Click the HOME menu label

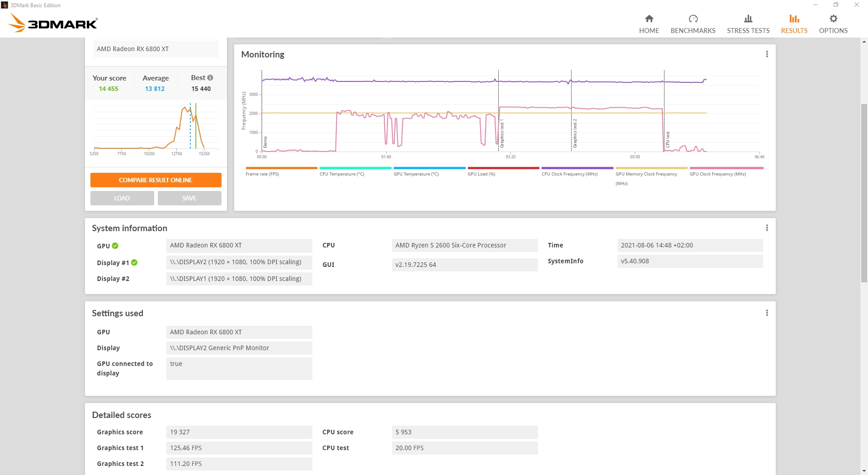coord(649,31)
